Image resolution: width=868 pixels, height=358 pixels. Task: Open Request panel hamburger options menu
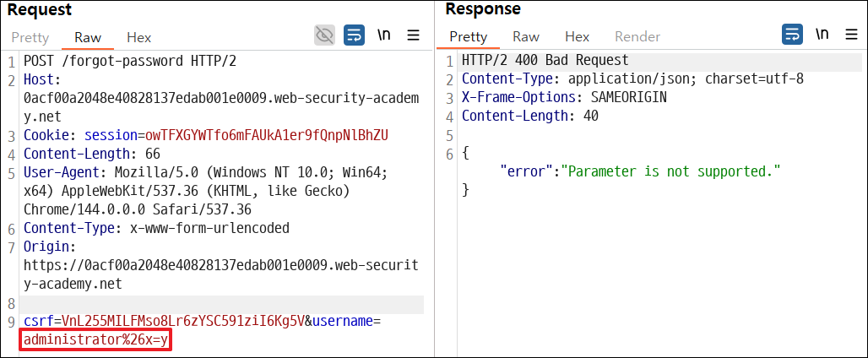point(413,35)
